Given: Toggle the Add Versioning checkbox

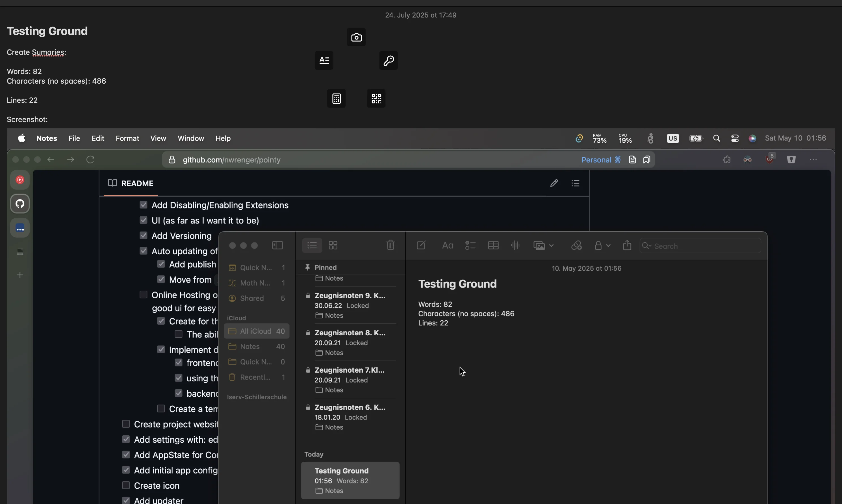Looking at the screenshot, I should [143, 235].
